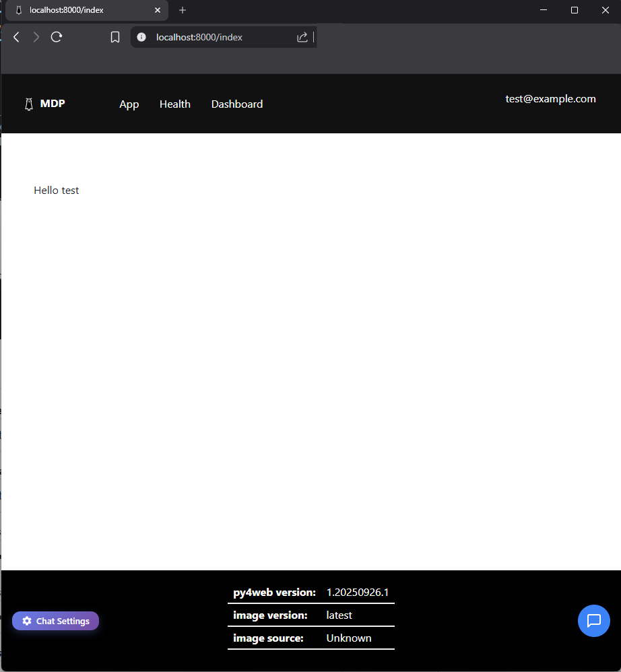Open the chat bubble widget
Screen dimensions: 621x672
click(x=593, y=620)
